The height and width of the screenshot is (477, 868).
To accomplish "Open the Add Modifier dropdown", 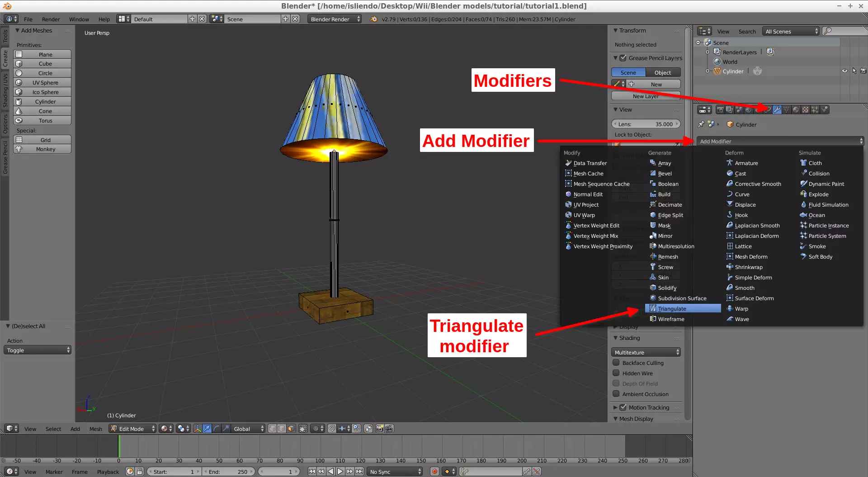I will [780, 141].
